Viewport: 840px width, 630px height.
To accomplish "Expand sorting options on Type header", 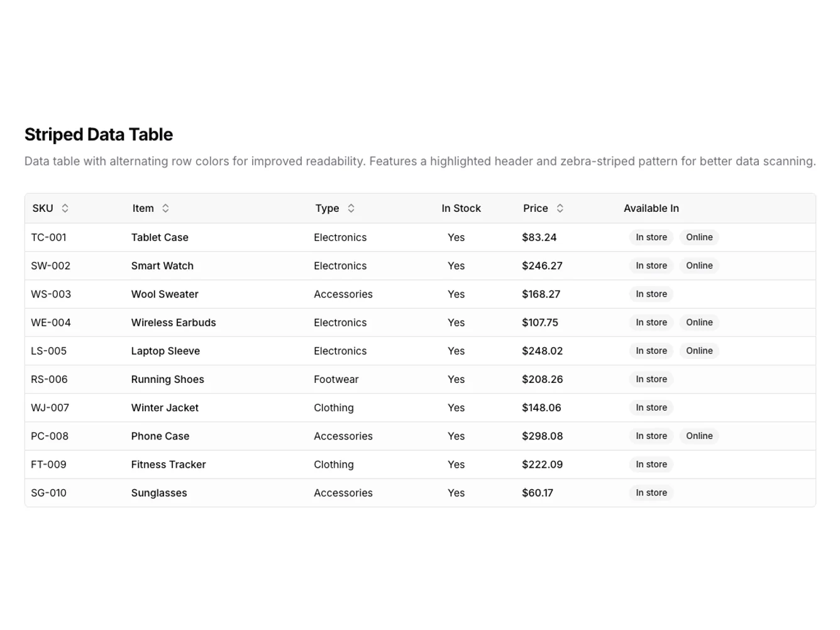I will pyautogui.click(x=351, y=208).
